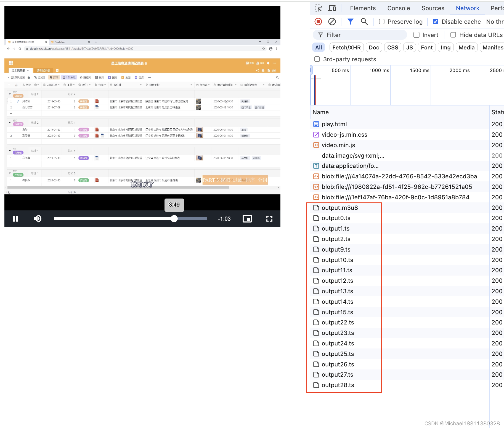Enable 3rd-party requests checkbox
This screenshot has height=428, width=504.
click(317, 59)
